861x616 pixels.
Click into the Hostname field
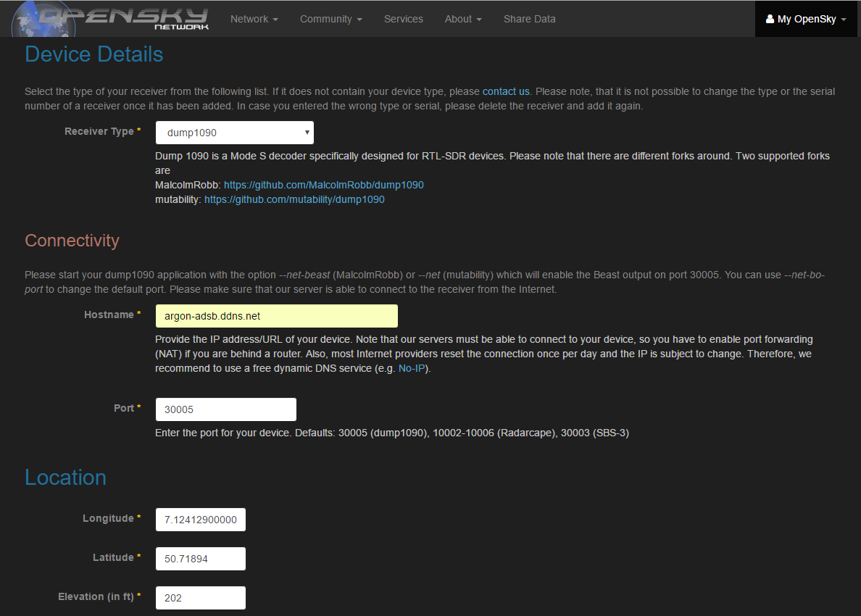[277, 316]
